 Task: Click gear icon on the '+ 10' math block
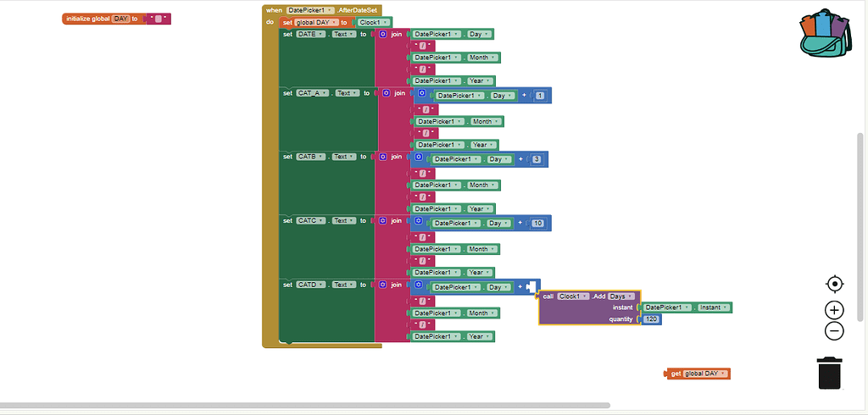[419, 223]
